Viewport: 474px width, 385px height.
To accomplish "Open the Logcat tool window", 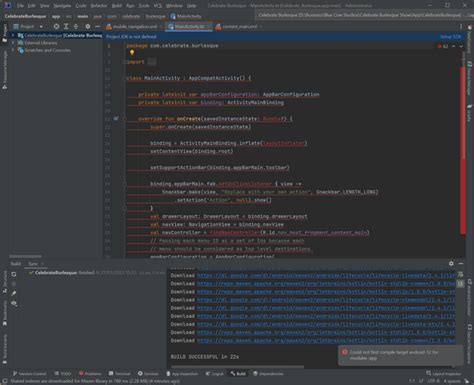I will click(x=215, y=374).
